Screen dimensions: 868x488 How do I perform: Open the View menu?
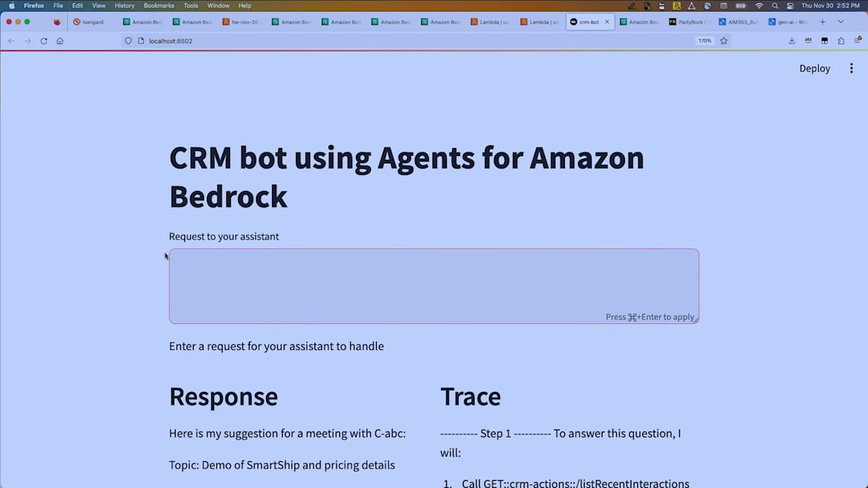click(x=99, y=5)
